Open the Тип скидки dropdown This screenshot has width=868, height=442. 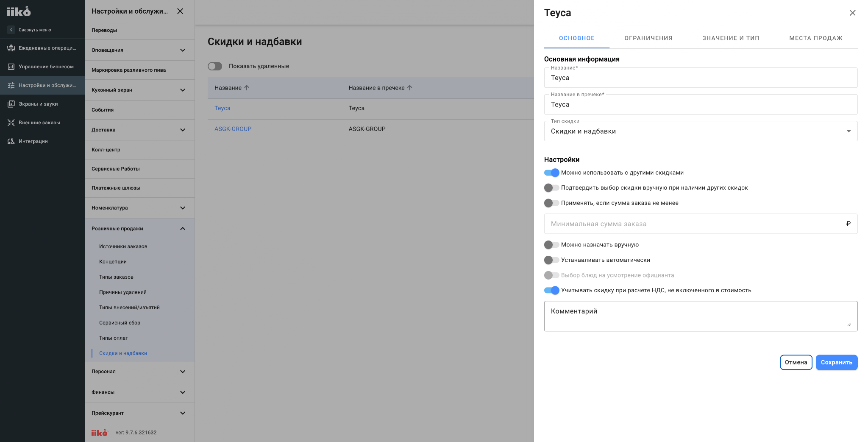(701, 131)
